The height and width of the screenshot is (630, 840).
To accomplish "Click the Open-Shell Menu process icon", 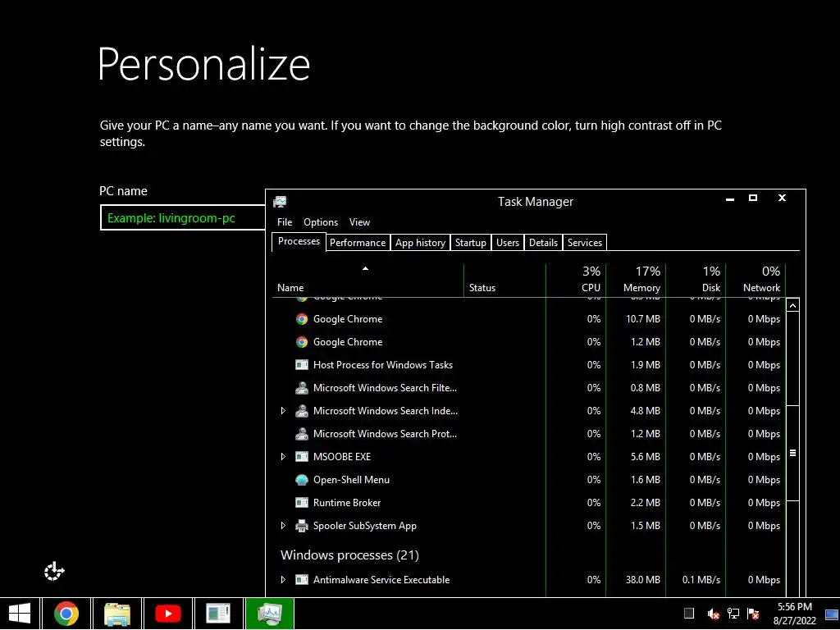I will (x=302, y=480).
